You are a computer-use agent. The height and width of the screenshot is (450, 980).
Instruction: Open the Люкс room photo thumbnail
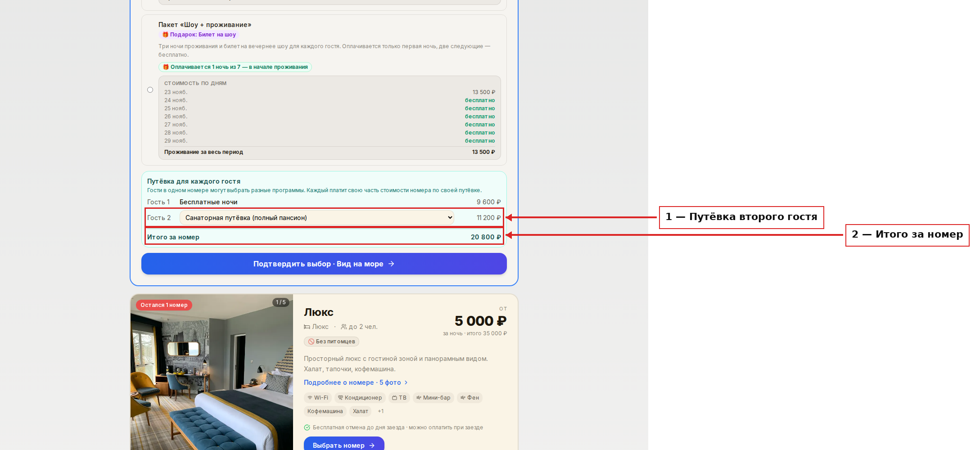pos(212,373)
